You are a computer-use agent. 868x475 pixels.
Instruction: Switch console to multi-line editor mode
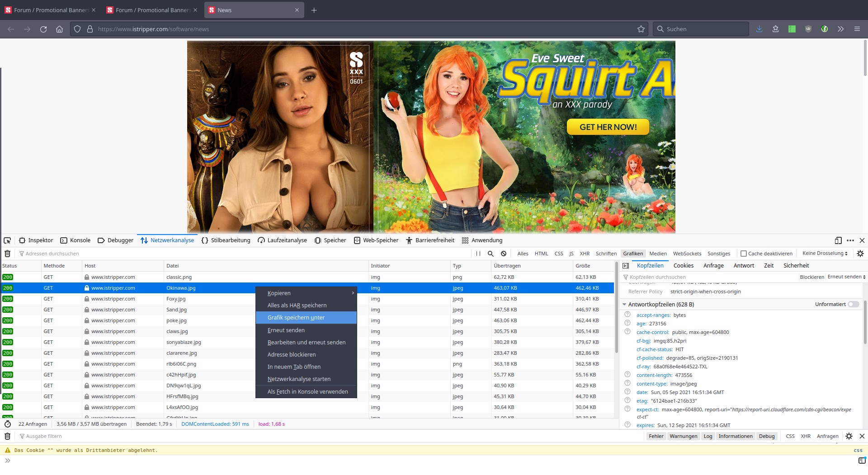tap(862, 461)
